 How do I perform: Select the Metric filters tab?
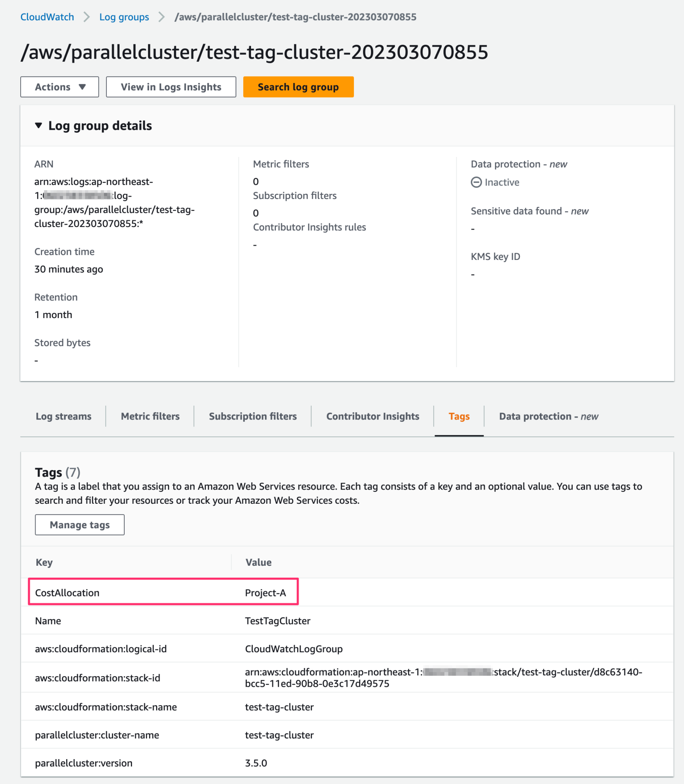(x=150, y=416)
